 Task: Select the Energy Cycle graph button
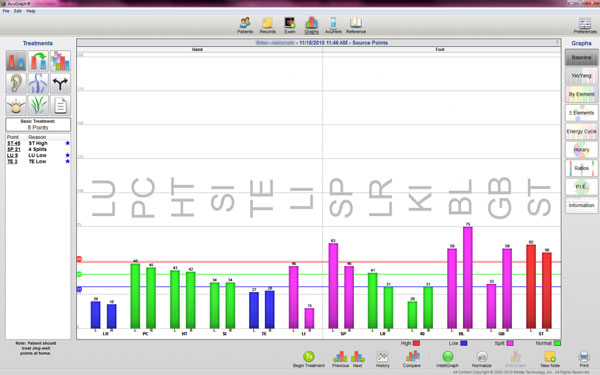click(x=581, y=131)
